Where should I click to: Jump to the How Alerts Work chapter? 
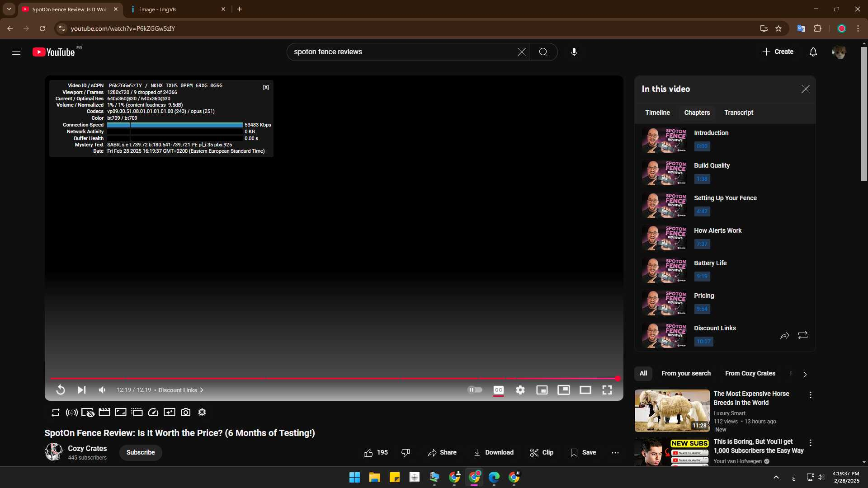725,238
